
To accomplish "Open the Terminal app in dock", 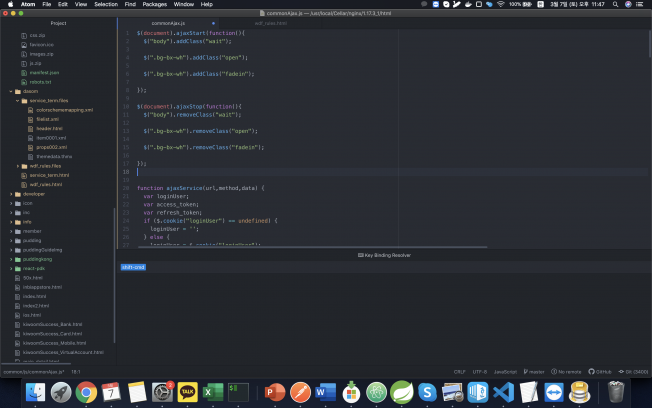I will coord(238,392).
